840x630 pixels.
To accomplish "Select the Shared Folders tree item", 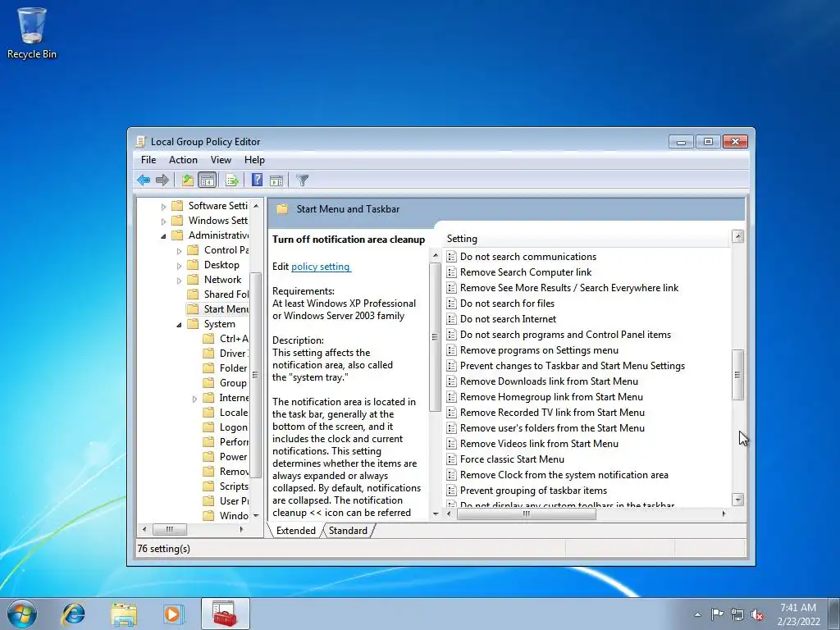I will pos(218,294).
